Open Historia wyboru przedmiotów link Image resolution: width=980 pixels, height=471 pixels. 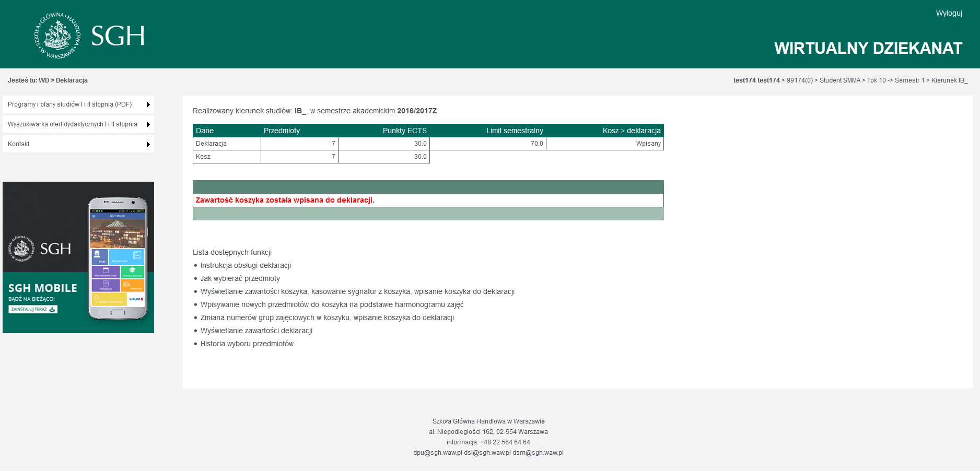click(x=247, y=344)
